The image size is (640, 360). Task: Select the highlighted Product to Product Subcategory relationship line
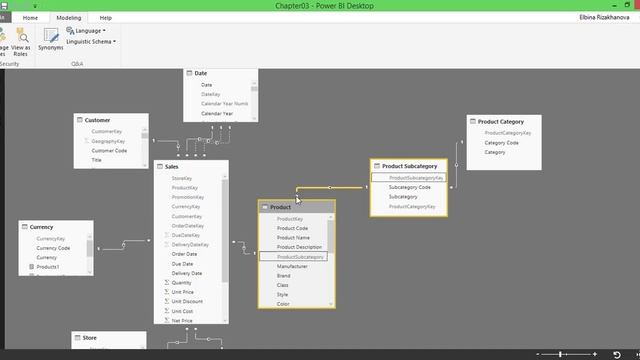pyautogui.click(x=330, y=188)
